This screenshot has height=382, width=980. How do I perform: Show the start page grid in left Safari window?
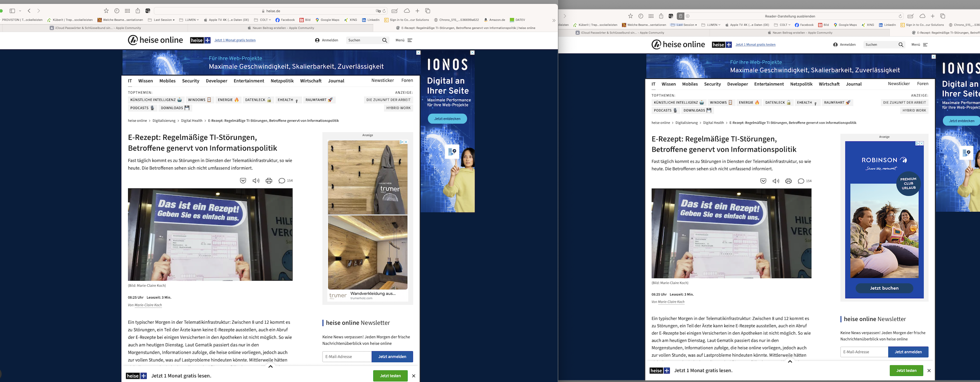(127, 11)
